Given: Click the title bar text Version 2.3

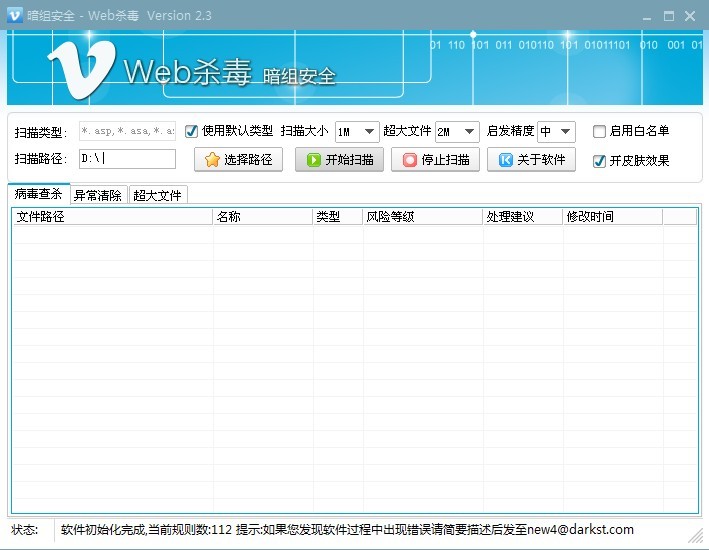Looking at the screenshot, I should point(179,16).
